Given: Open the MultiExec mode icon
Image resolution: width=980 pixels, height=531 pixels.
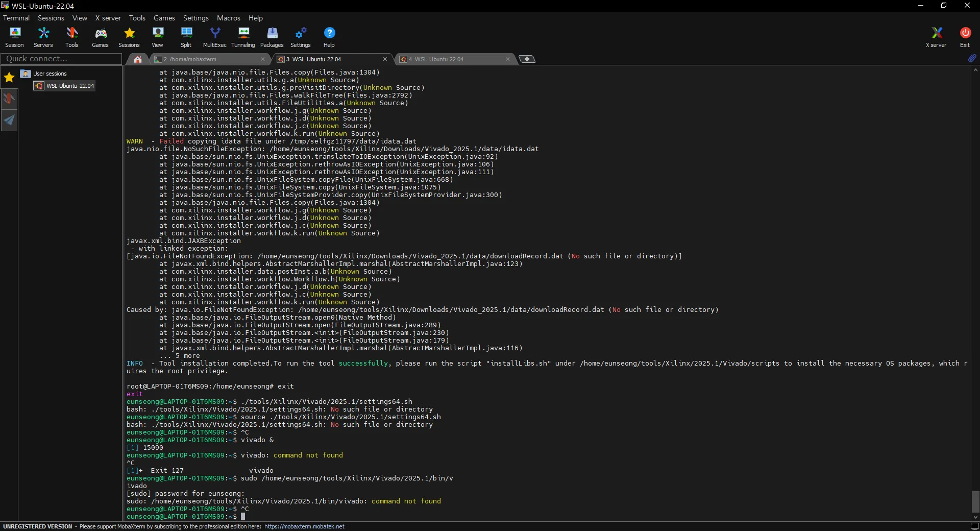Looking at the screenshot, I should [x=214, y=37].
